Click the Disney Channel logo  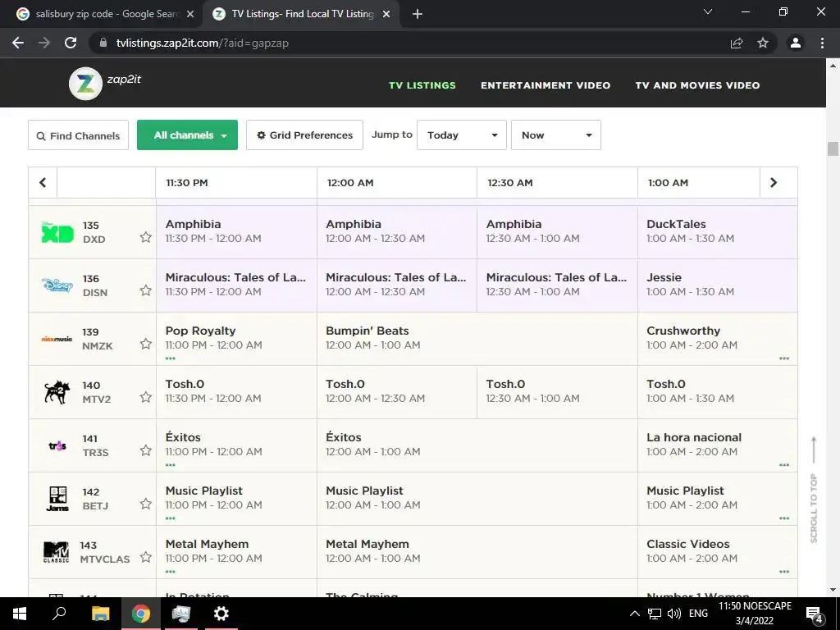pos(57,285)
